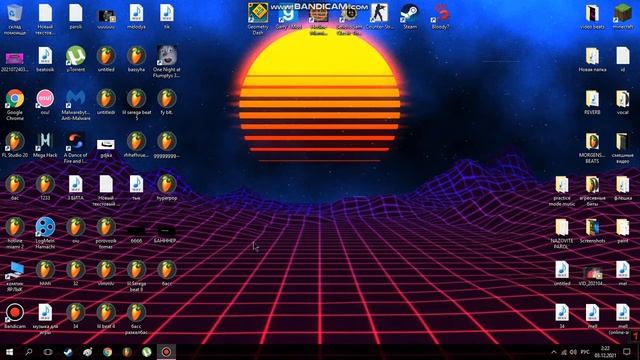Screen dimensions: 640x360
Task: Open the Geometry Dash shortcut
Action: coord(258,18)
